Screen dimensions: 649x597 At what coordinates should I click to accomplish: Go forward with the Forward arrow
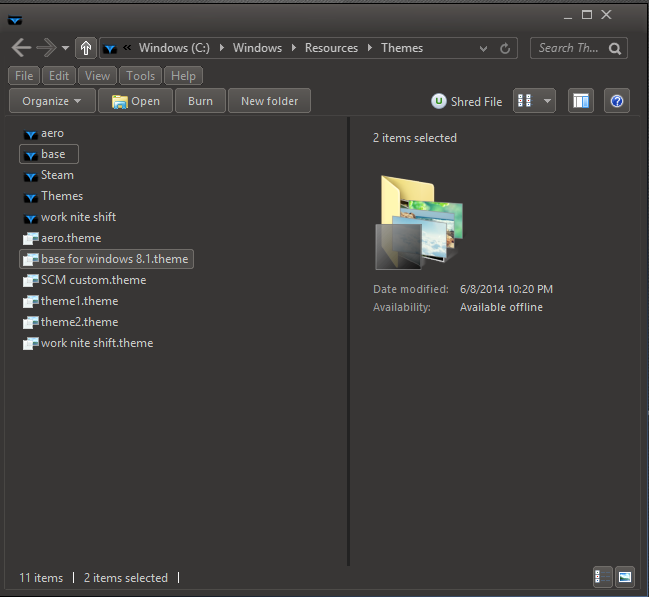pos(46,48)
